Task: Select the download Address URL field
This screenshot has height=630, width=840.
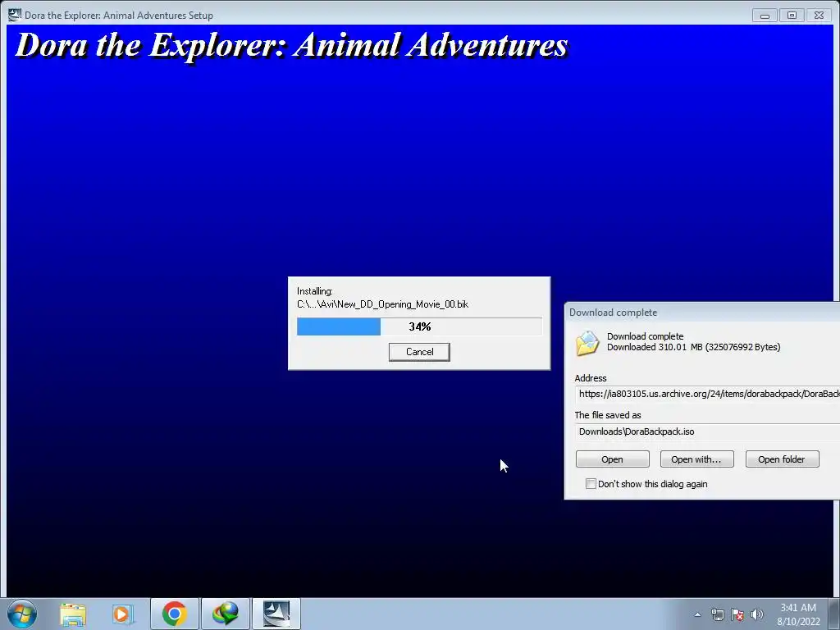Action: 707,394
